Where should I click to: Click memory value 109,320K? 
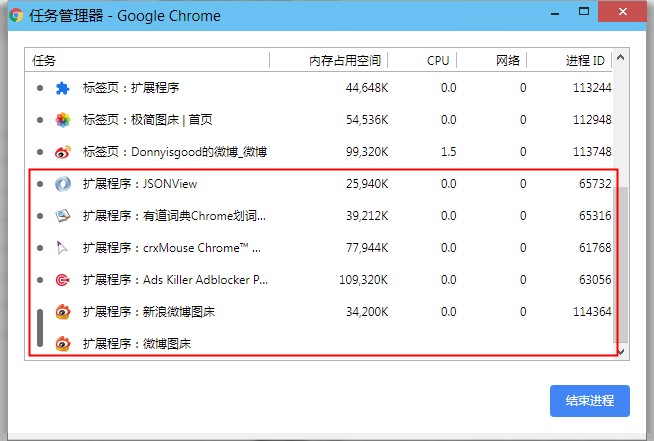point(363,280)
